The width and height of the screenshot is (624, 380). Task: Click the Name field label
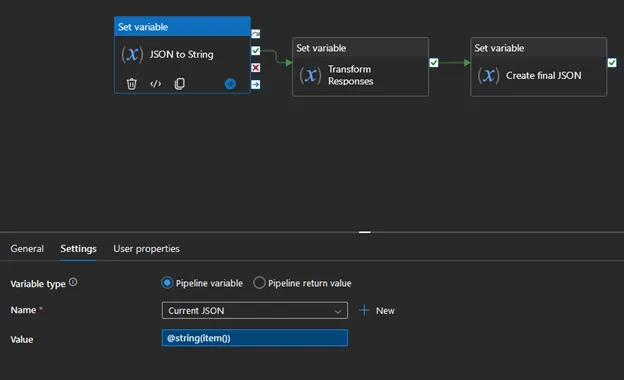[23, 310]
